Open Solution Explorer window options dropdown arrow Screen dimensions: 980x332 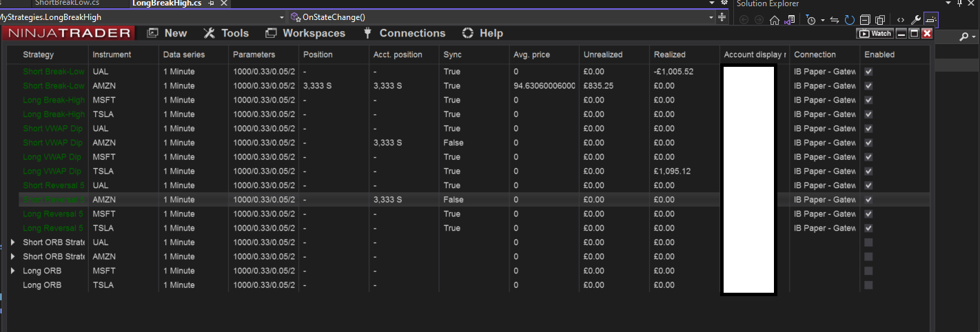click(949, 3)
